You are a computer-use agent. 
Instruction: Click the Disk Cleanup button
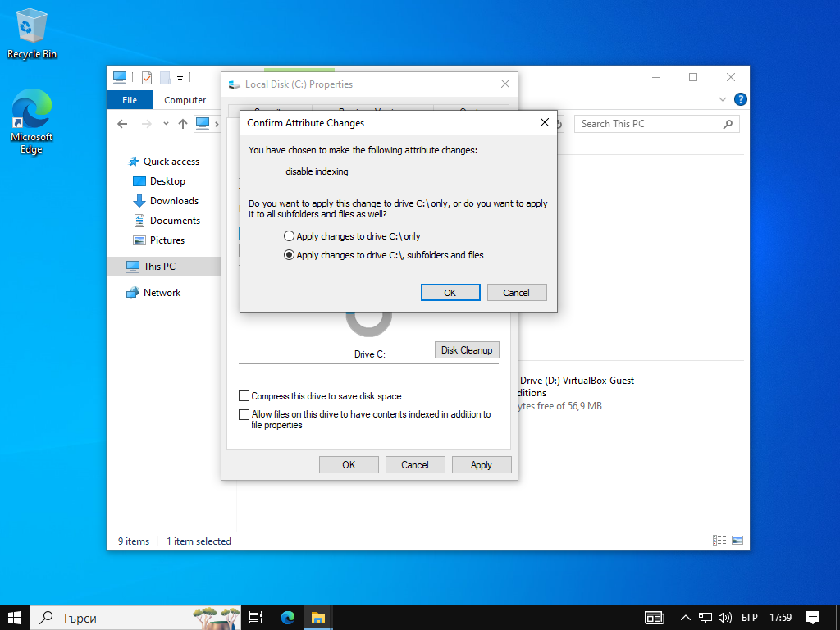click(x=466, y=350)
